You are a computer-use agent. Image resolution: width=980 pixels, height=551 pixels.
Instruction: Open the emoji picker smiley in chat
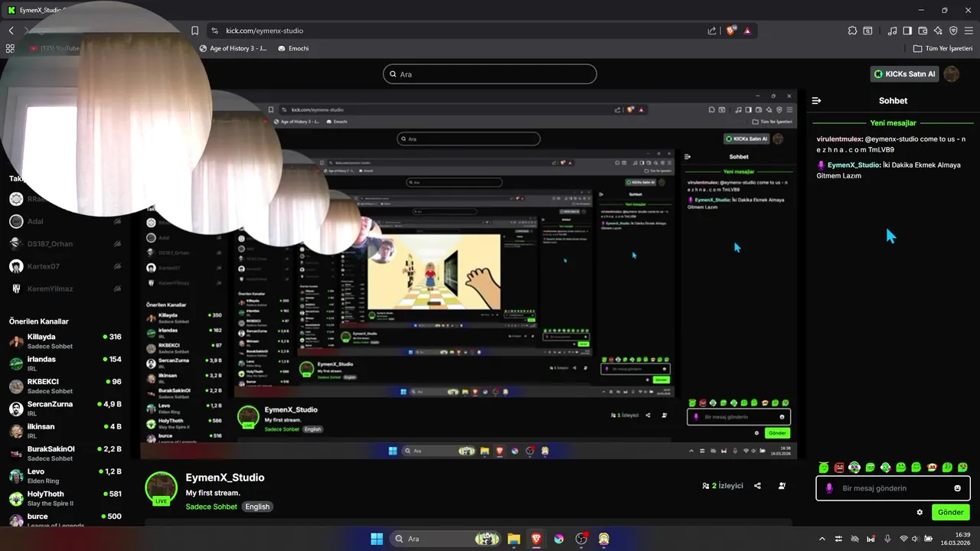958,488
